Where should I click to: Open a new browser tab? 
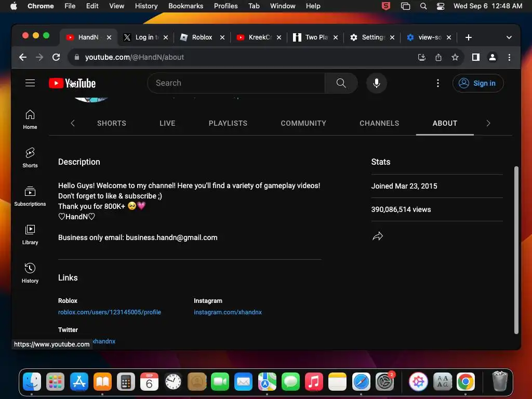[469, 37]
